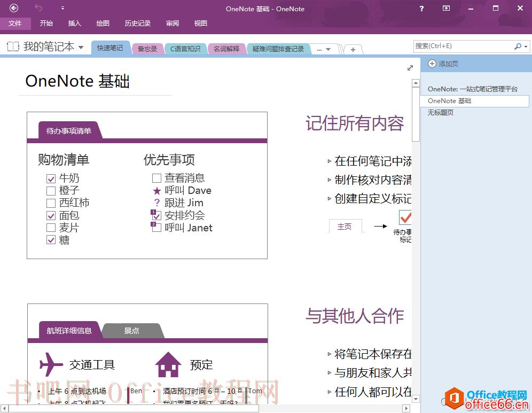
Task: Click the airplane icon beside 交通工具
Action: point(51,365)
